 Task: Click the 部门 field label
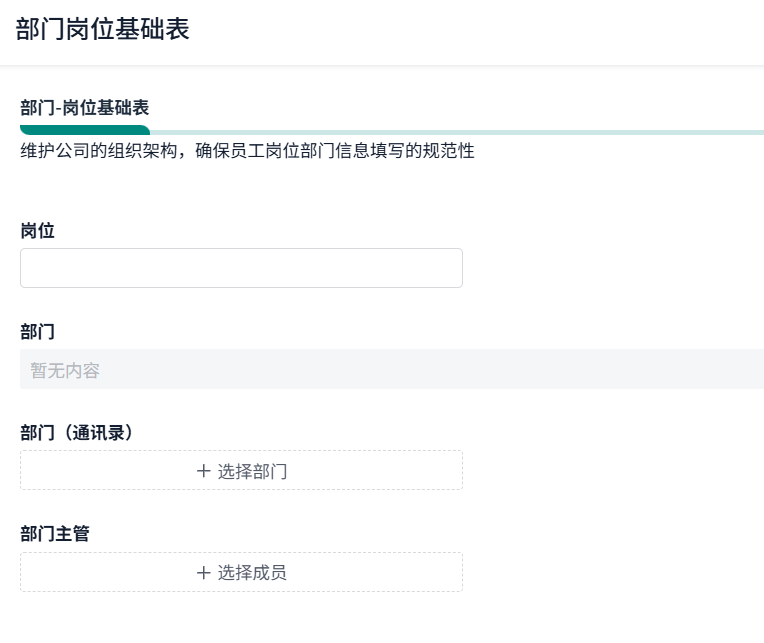[x=38, y=332]
